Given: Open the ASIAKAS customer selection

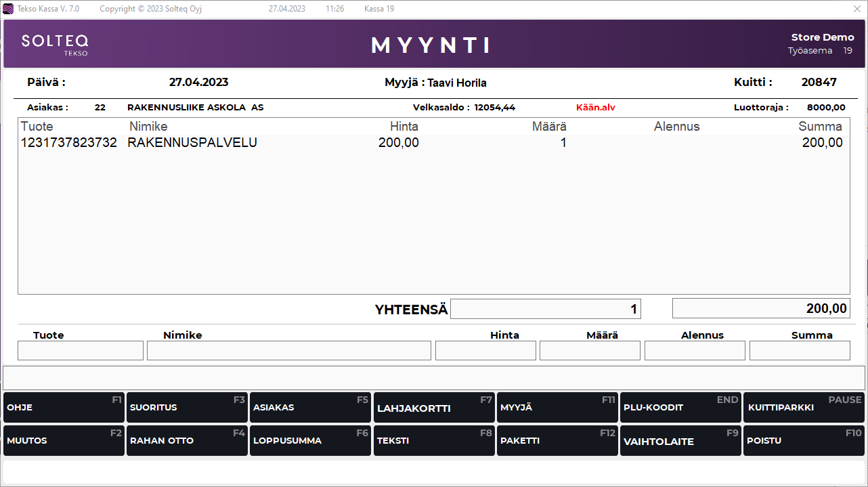Looking at the screenshot, I should (310, 408).
